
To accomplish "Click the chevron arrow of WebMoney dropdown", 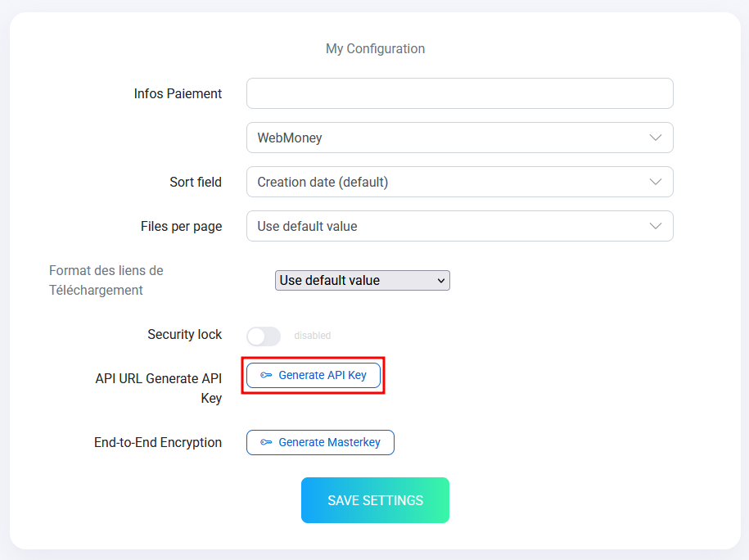I will (x=656, y=138).
